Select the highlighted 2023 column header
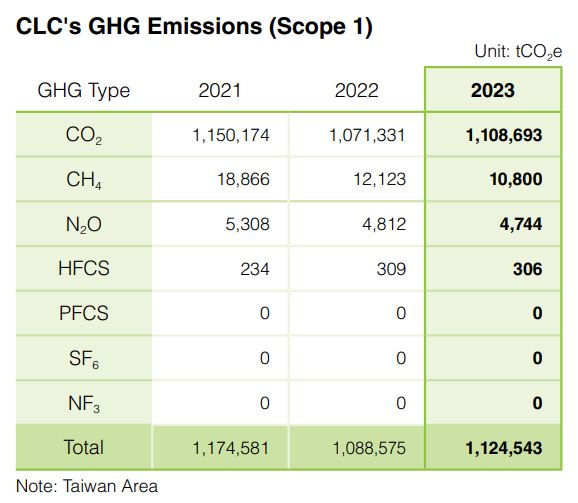The width and height of the screenshot is (578, 503). pos(493,91)
